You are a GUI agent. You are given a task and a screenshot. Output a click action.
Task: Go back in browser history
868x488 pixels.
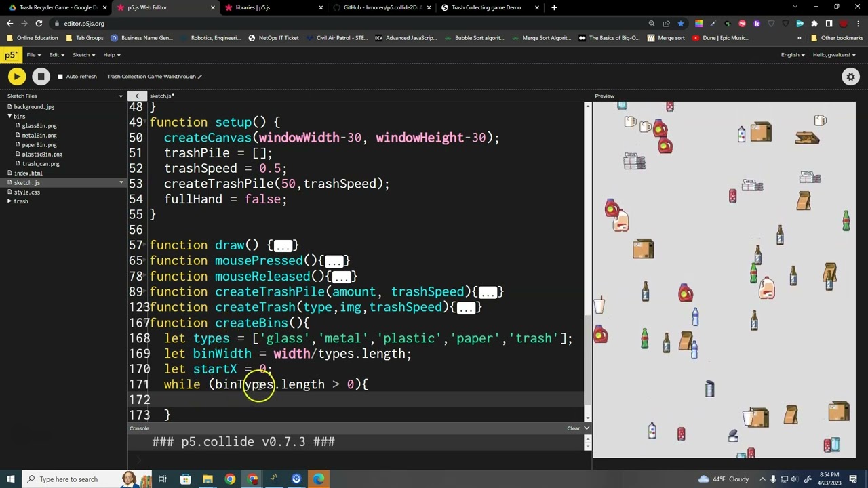click(x=9, y=24)
